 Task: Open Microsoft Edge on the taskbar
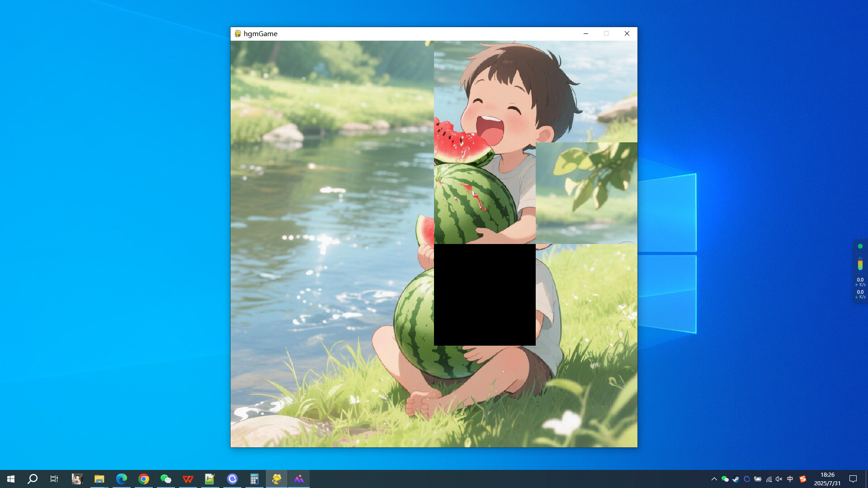tap(121, 479)
